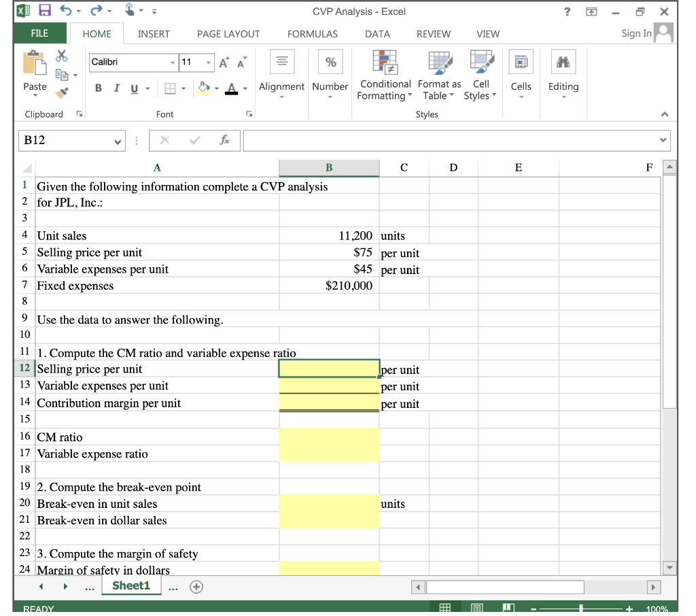Open the borders dropdown arrow
Screen dimensions: 696x616
coord(184,89)
